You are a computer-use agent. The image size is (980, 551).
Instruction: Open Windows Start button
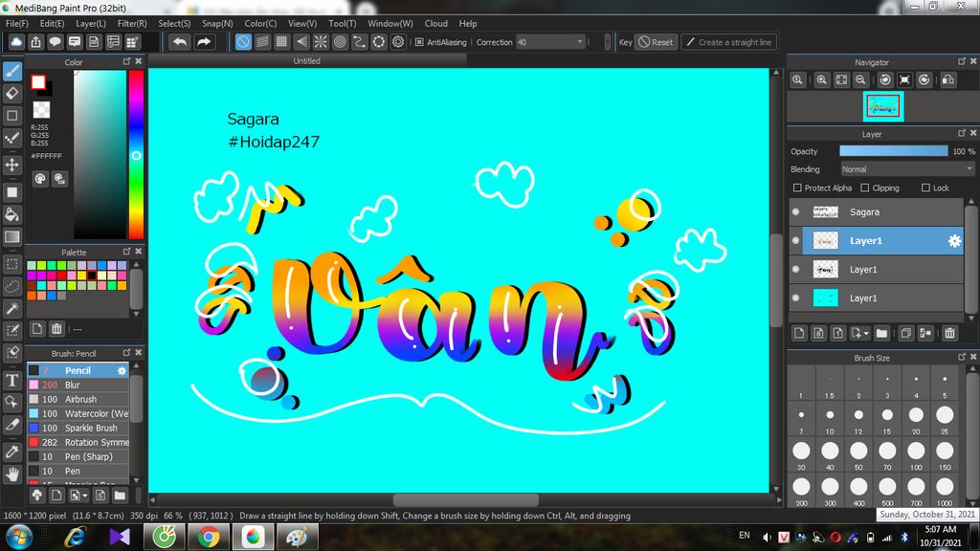pyautogui.click(x=20, y=538)
